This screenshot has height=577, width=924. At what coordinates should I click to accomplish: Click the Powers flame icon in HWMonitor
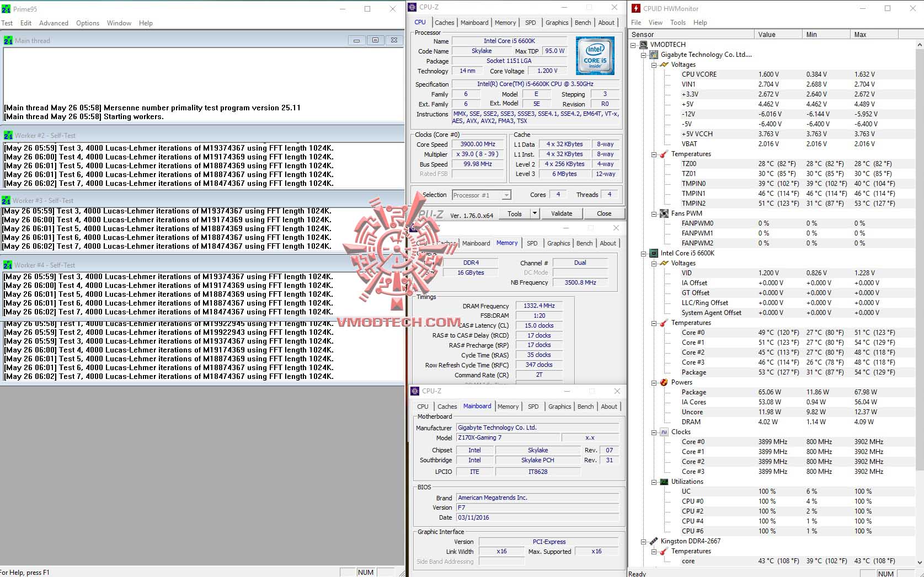tap(664, 382)
